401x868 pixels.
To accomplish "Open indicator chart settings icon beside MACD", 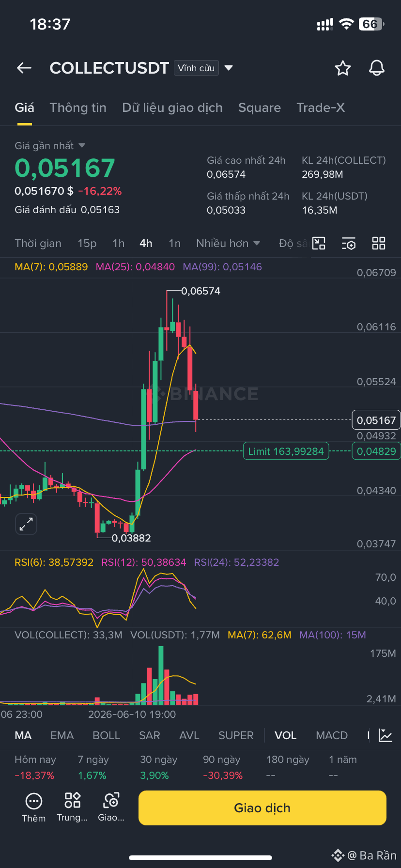I will [386, 735].
